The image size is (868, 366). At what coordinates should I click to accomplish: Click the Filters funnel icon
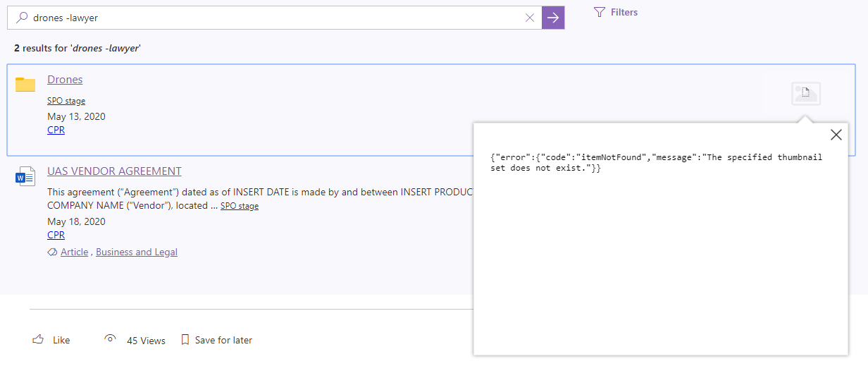600,12
